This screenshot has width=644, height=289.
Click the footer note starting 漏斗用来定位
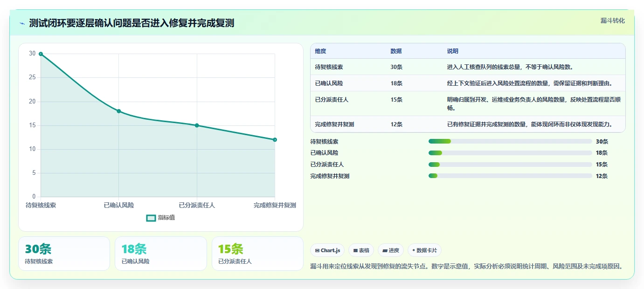(x=466, y=267)
